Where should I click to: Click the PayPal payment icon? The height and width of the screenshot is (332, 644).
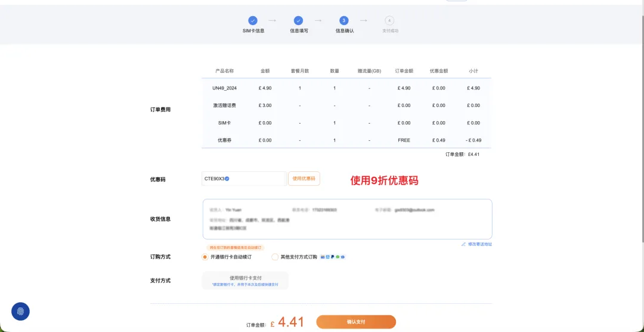[x=332, y=257]
